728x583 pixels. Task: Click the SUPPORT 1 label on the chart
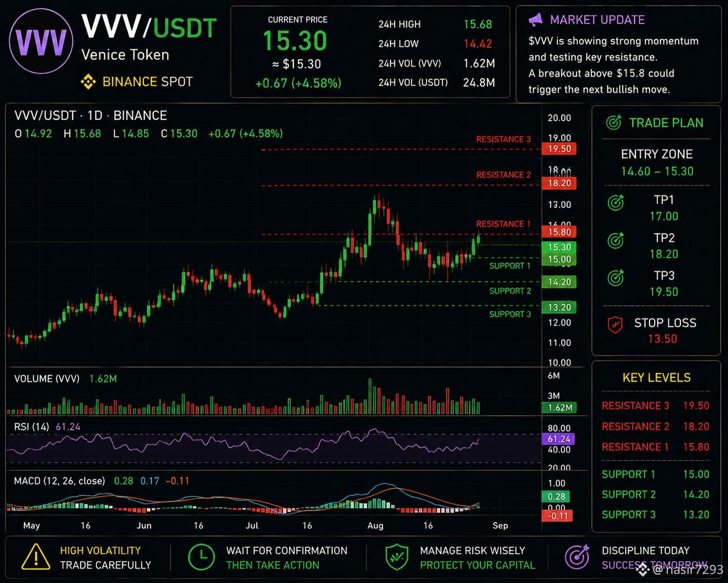510,266
